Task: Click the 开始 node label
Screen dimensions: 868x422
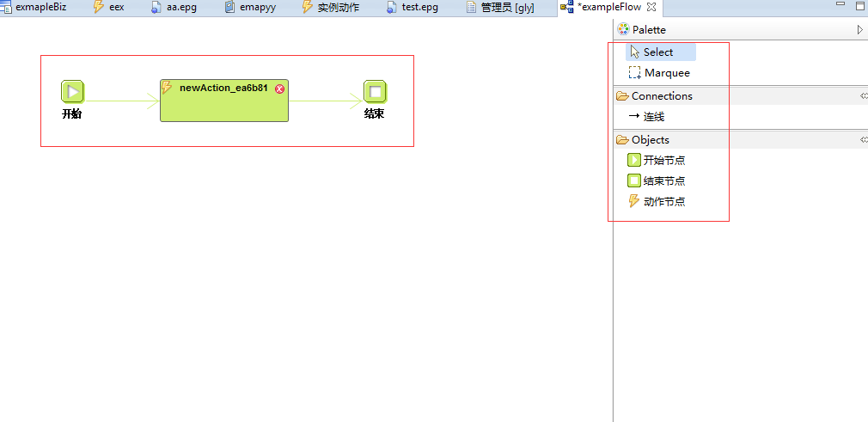Action: coord(71,114)
